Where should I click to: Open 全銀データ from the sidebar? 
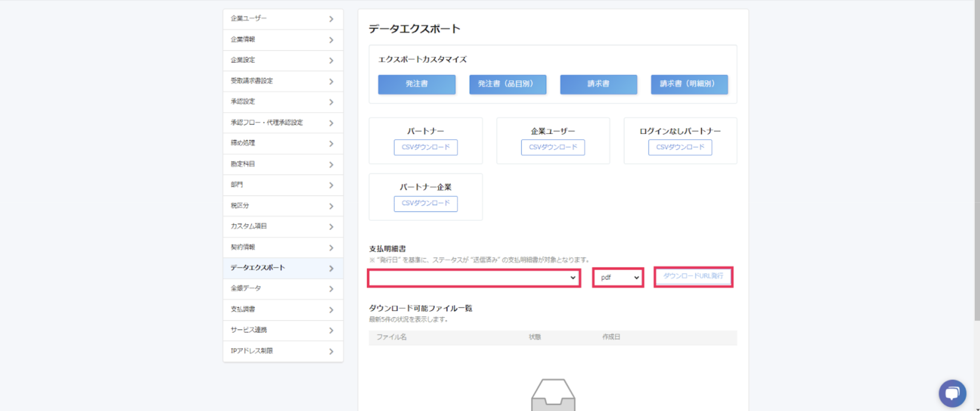(x=283, y=289)
